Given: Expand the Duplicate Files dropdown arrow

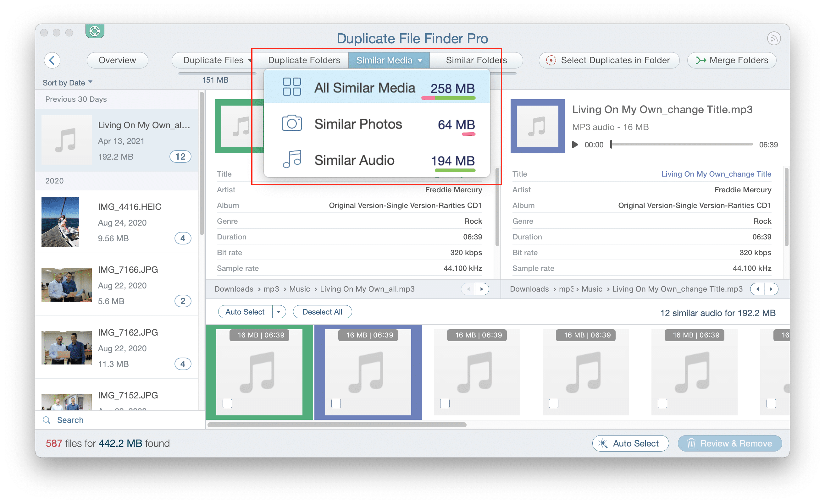Looking at the screenshot, I should tap(250, 61).
